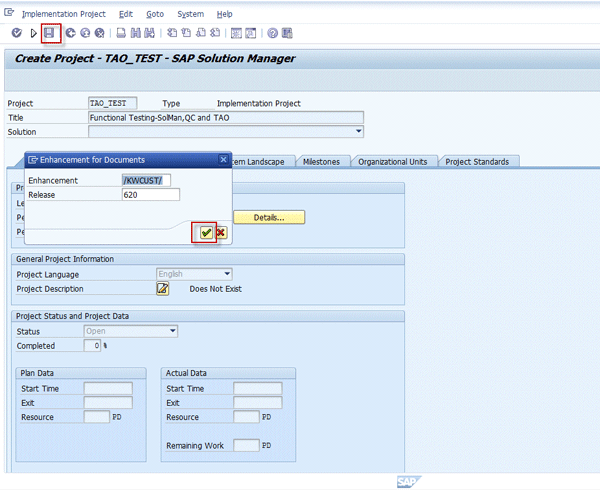Click the 'Implementation Project' type value
This screenshot has height=490, width=600.
pos(259,103)
